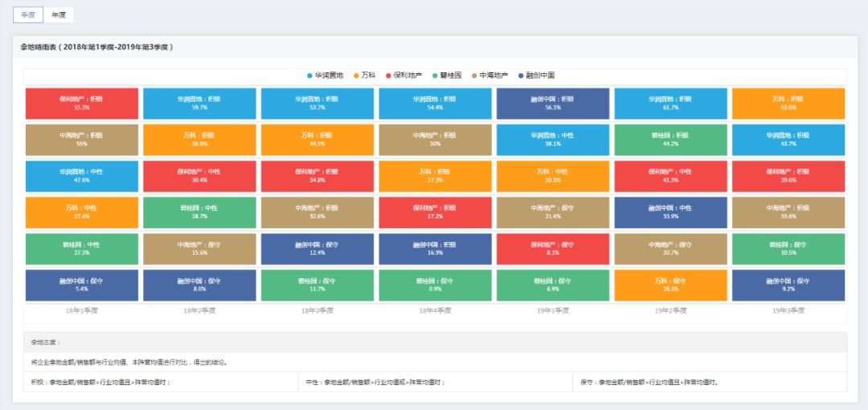Image resolution: width=868 pixels, height=410 pixels.
Task: Select the 融创中国 33.9% cell in 19年2季度
Action: coord(671,213)
